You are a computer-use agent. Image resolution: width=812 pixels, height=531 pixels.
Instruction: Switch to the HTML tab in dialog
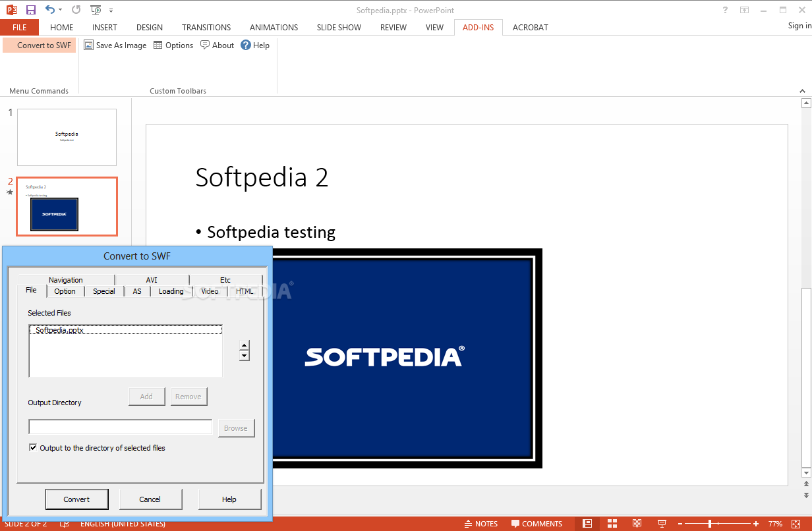click(245, 291)
